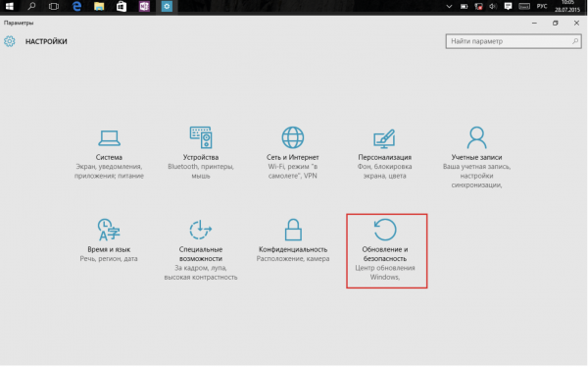Open the touch keyboard tray icon

(524, 7)
